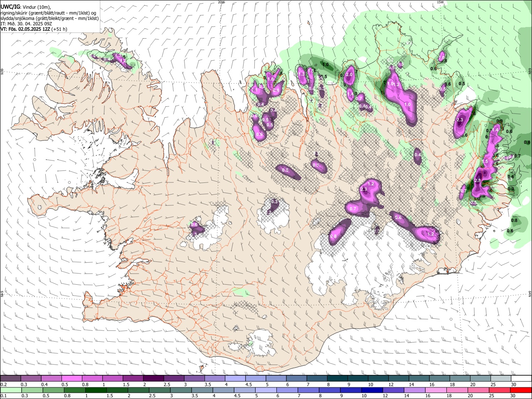Click the 'slydda/snjókoma' legend description line
The width and height of the screenshot is (532, 399).
(x=50, y=18)
